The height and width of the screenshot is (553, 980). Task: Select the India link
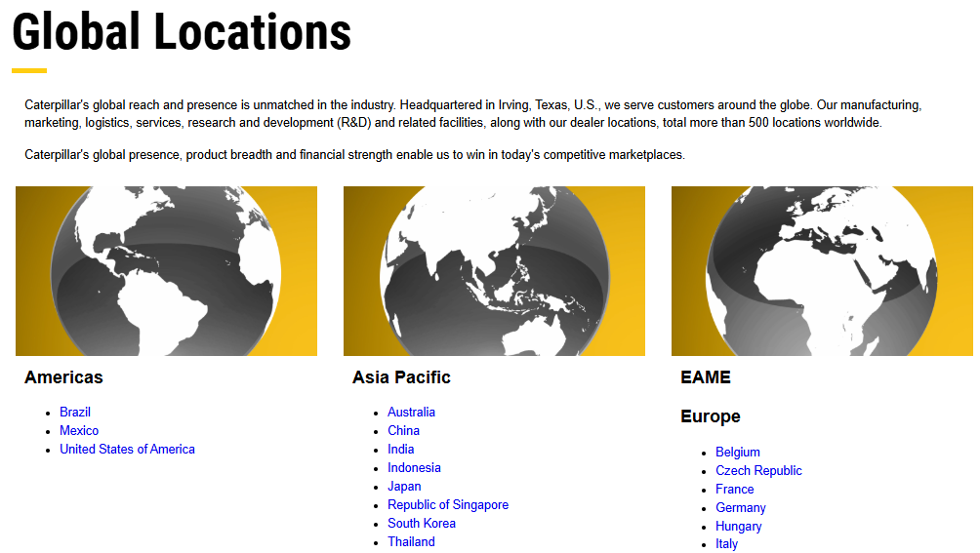400,450
